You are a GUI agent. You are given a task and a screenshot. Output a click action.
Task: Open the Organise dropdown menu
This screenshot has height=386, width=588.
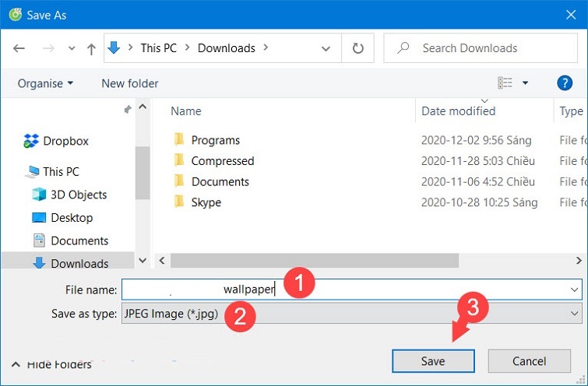[x=45, y=83]
